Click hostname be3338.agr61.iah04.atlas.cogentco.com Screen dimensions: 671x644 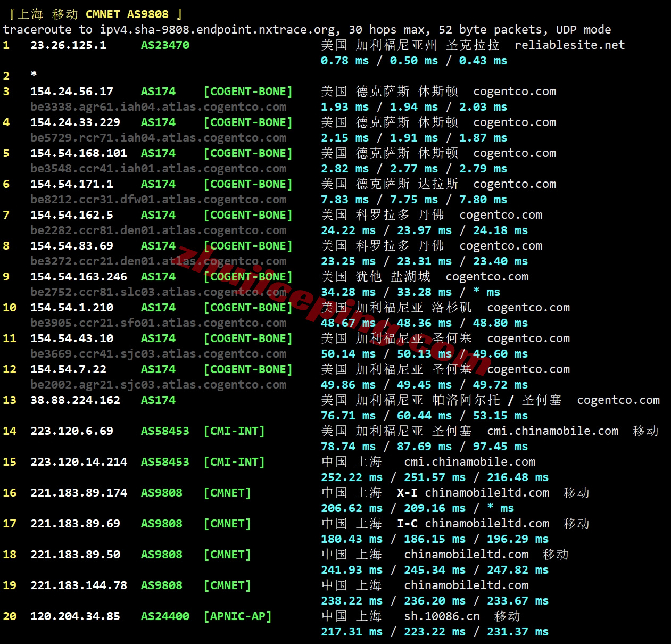[158, 107]
